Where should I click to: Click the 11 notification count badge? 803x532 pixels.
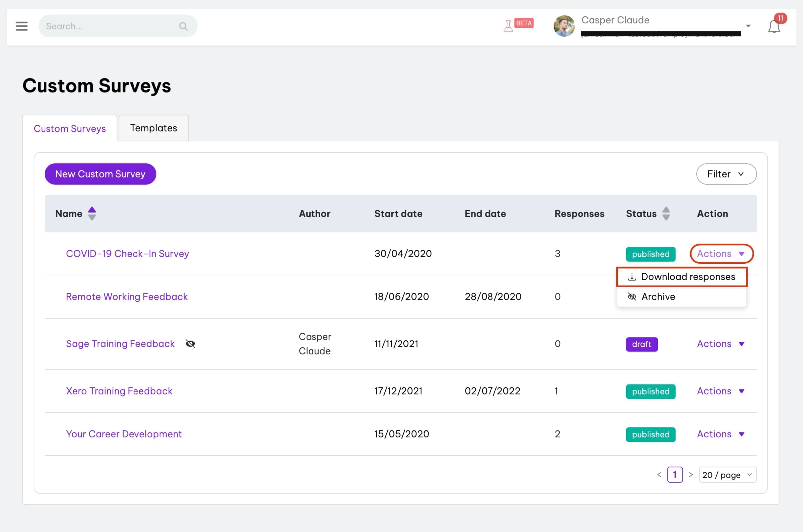tap(780, 18)
